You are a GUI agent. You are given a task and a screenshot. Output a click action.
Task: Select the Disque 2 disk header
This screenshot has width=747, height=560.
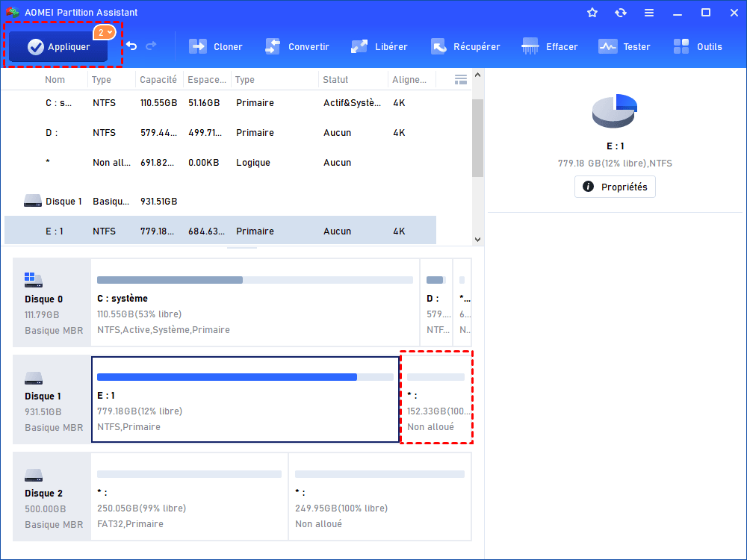[52, 497]
